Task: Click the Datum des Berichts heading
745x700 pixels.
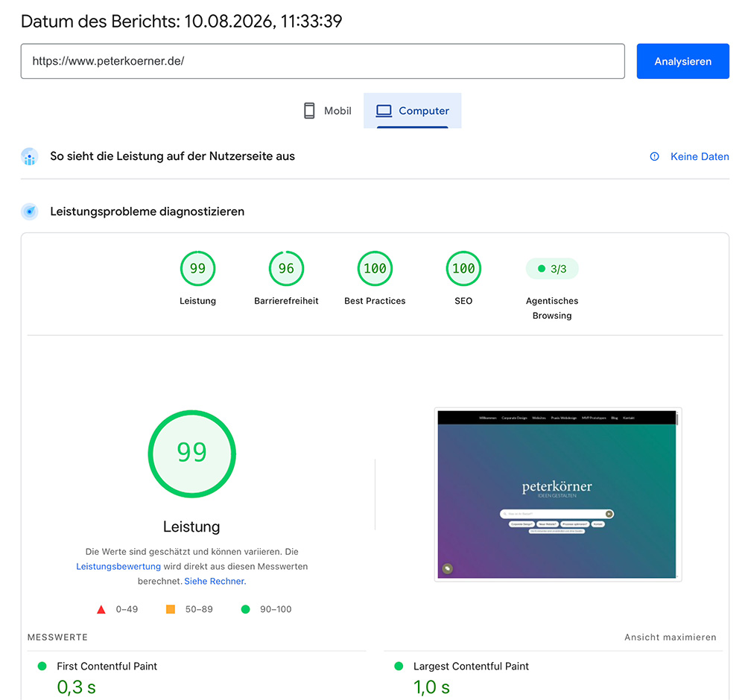Action: (182, 22)
